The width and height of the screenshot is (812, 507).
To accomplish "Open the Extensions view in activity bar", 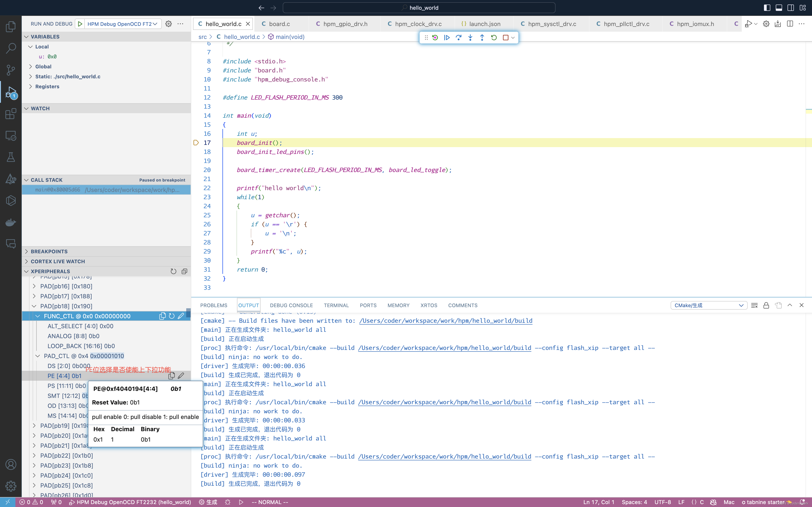I will pyautogui.click(x=11, y=114).
